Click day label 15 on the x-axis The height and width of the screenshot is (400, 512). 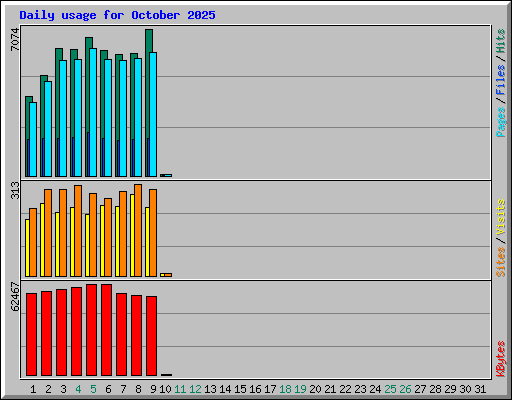pos(240,389)
